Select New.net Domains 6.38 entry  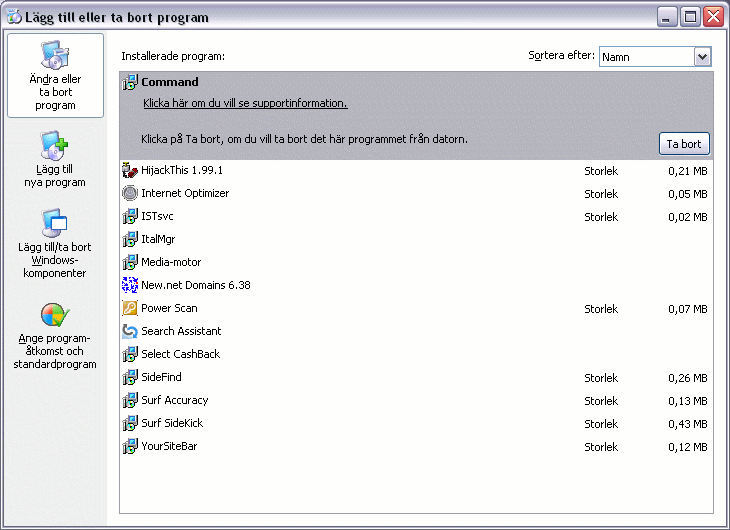(x=416, y=285)
